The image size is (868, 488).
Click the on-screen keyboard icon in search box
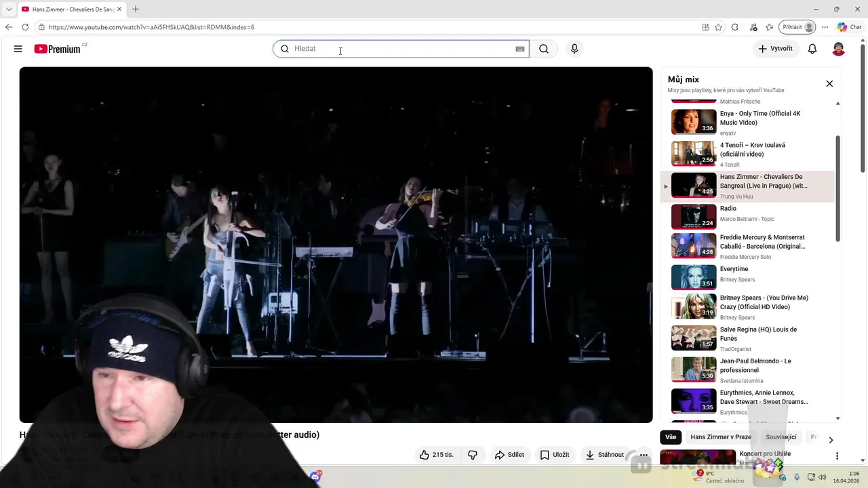click(x=520, y=49)
